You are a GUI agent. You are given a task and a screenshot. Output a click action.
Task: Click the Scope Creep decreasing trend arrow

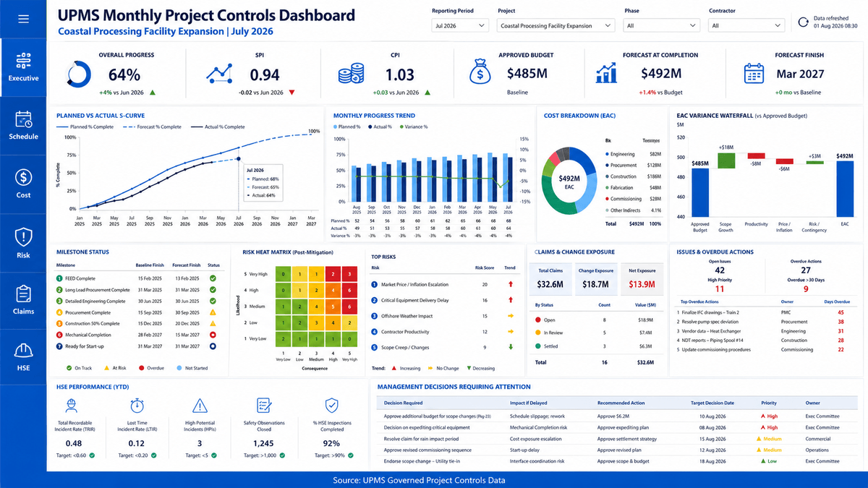tap(511, 348)
